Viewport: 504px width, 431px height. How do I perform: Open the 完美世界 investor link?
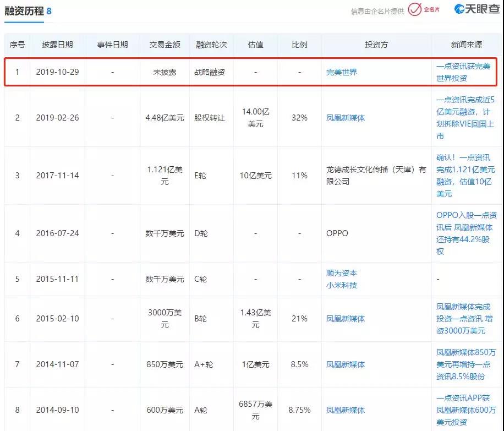pyautogui.click(x=342, y=72)
